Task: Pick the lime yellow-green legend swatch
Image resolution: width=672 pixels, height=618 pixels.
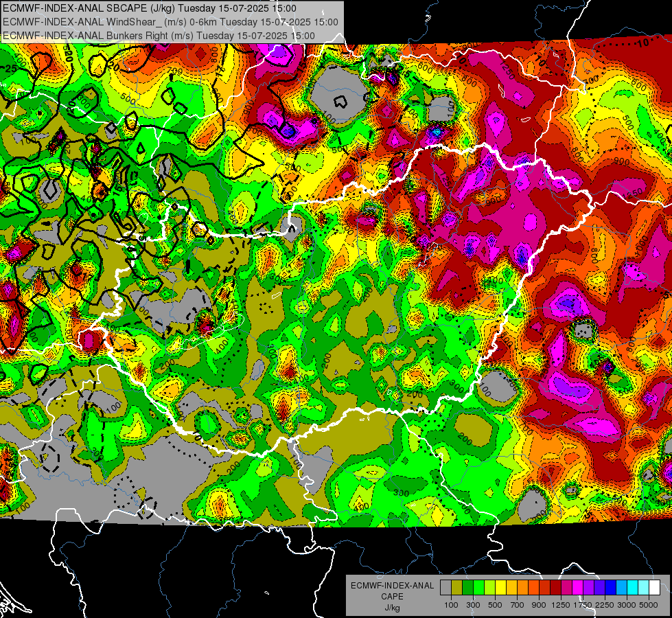Action: [x=489, y=588]
